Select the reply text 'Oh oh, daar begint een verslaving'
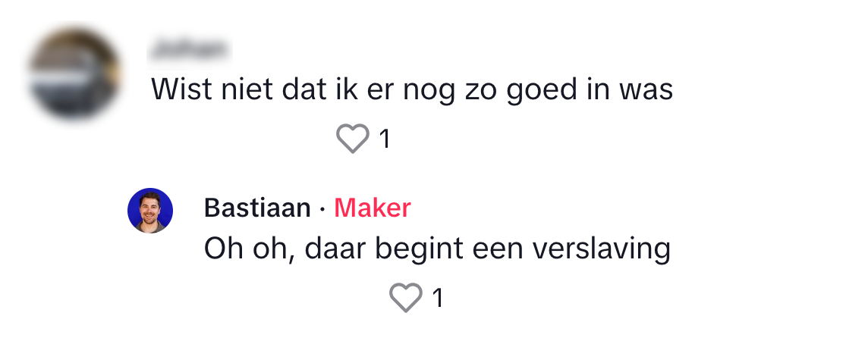The height and width of the screenshot is (341, 868). pos(437,249)
